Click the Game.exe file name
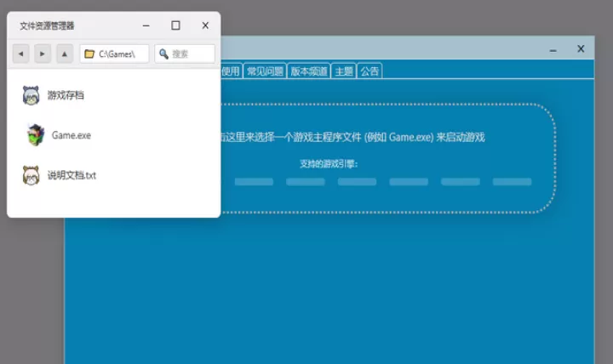 72,135
